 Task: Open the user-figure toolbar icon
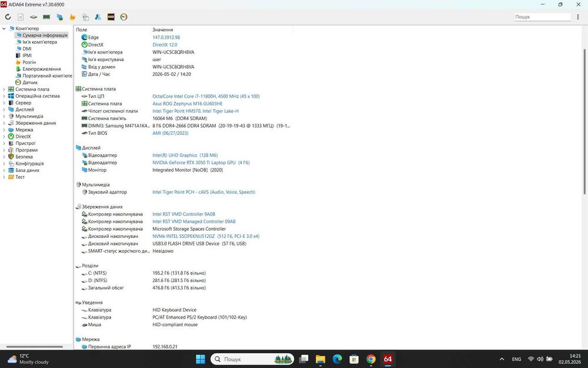point(98,17)
